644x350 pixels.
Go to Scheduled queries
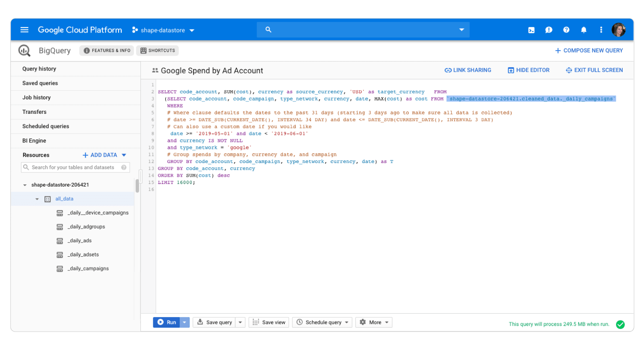pyautogui.click(x=46, y=126)
